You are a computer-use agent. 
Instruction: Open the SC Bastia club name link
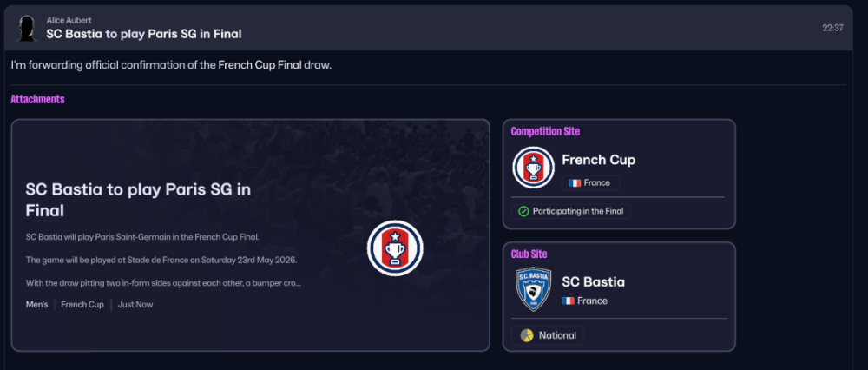click(593, 281)
